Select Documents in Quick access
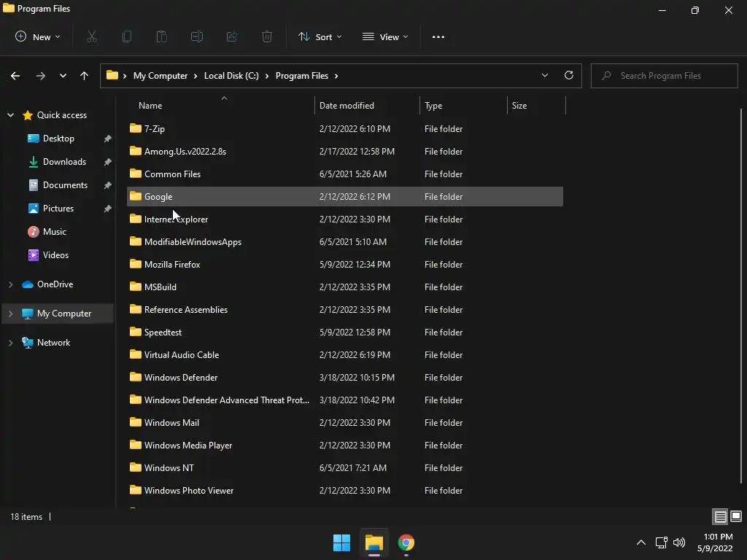 65,185
